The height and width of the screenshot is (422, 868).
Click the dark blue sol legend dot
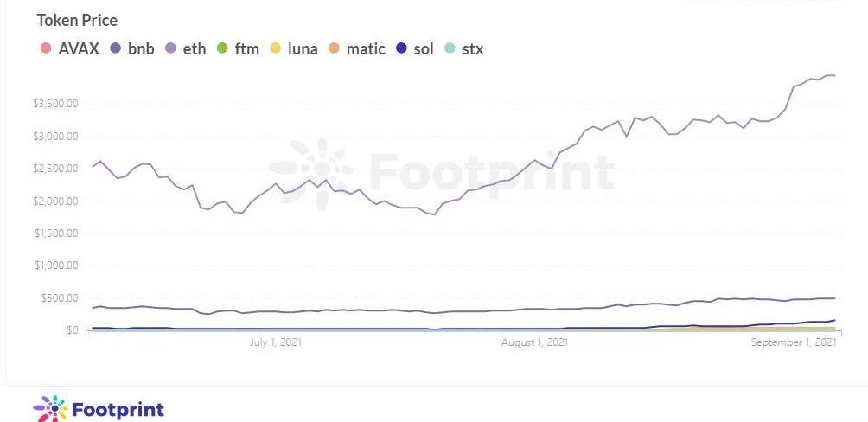pos(402,48)
